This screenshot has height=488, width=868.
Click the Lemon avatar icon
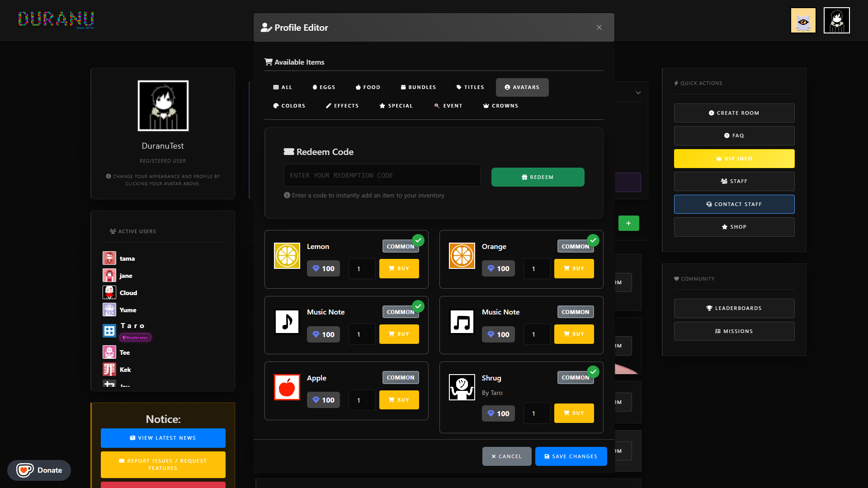click(287, 256)
